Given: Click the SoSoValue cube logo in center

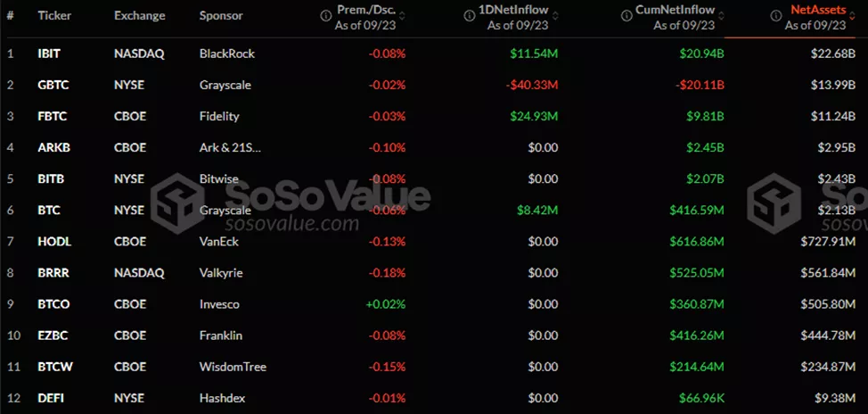Looking at the screenshot, I should (175, 199).
